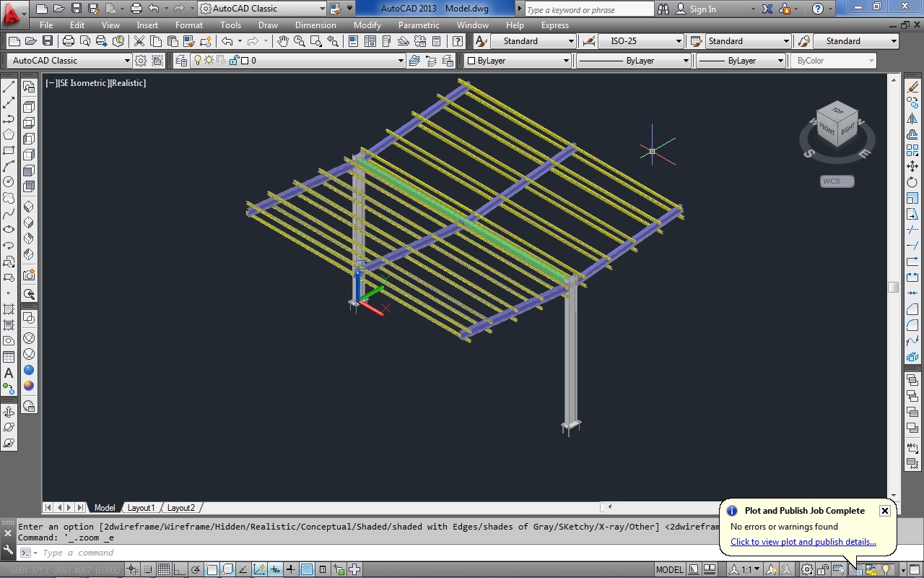Screen dimensions: 924x578
Task: Open the Layer Properties Manager
Action: tap(181, 60)
